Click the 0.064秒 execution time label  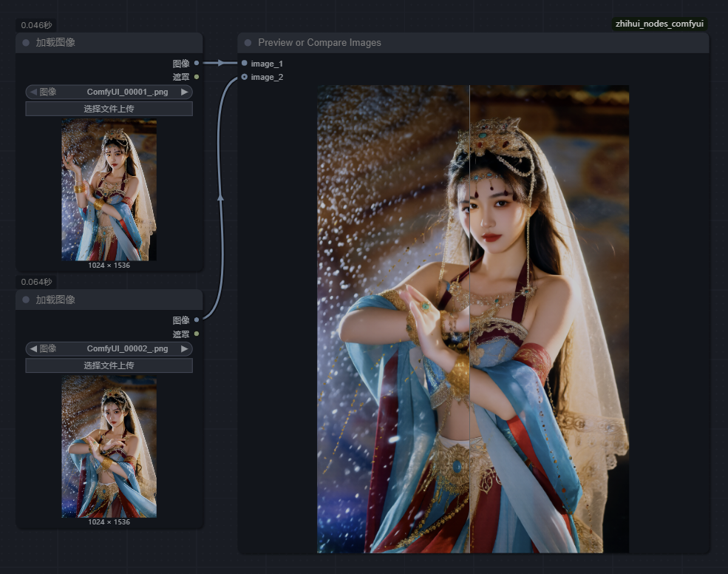[36, 282]
